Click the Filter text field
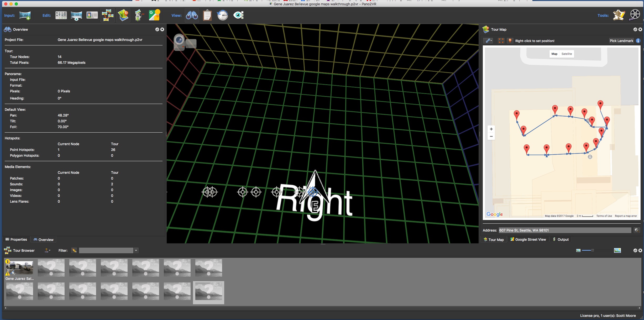Viewport: 644px width, 320px height. 106,250
